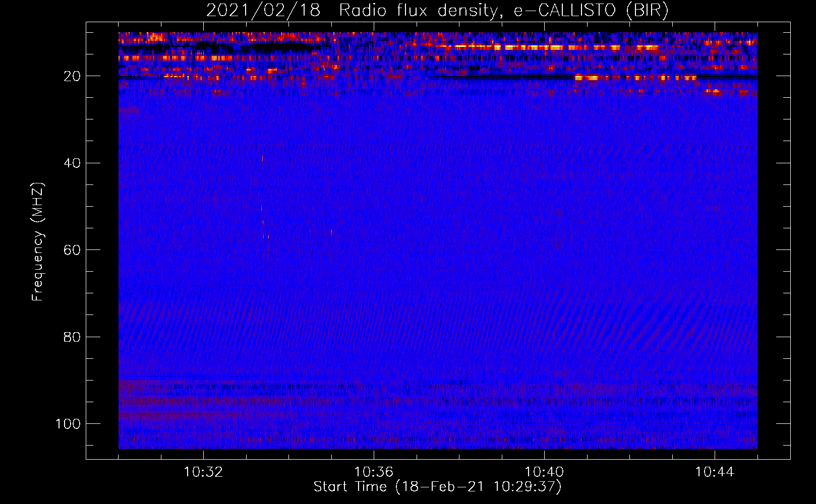This screenshot has width=816, height=504.
Task: Click the 10:40 time tick label
Action: 544,472
